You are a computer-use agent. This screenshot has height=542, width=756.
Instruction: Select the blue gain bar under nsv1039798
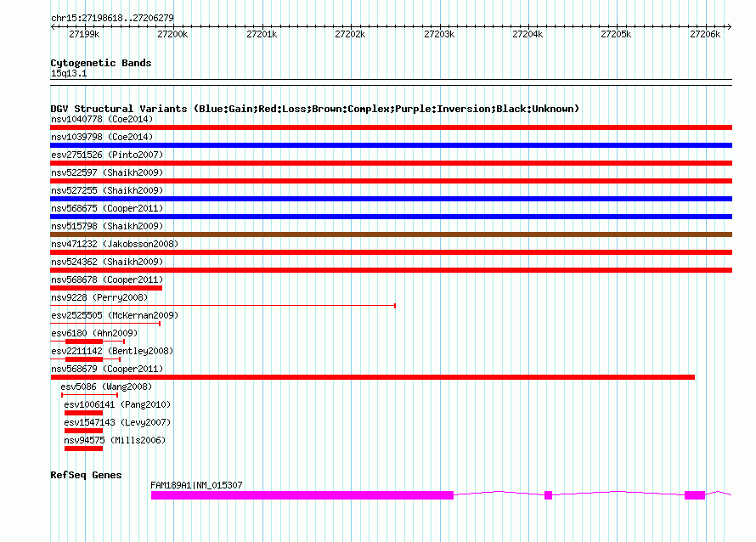tap(391, 145)
